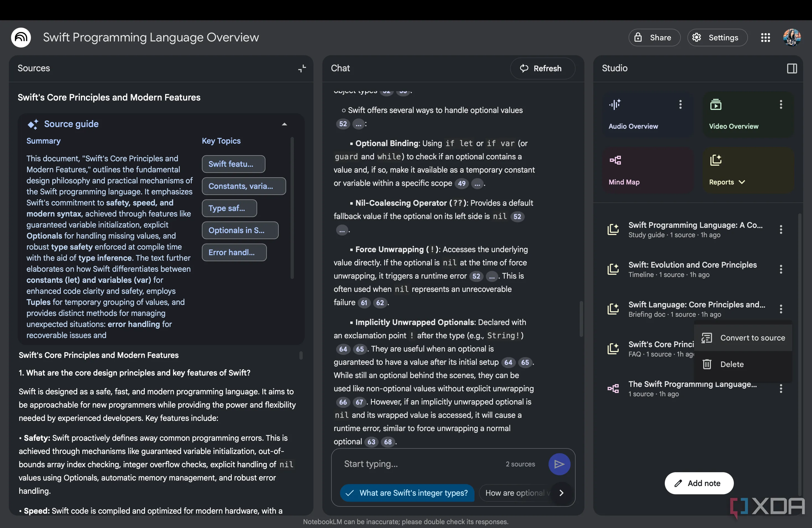
Task: Open Audio Overview card options menu
Action: click(x=680, y=104)
